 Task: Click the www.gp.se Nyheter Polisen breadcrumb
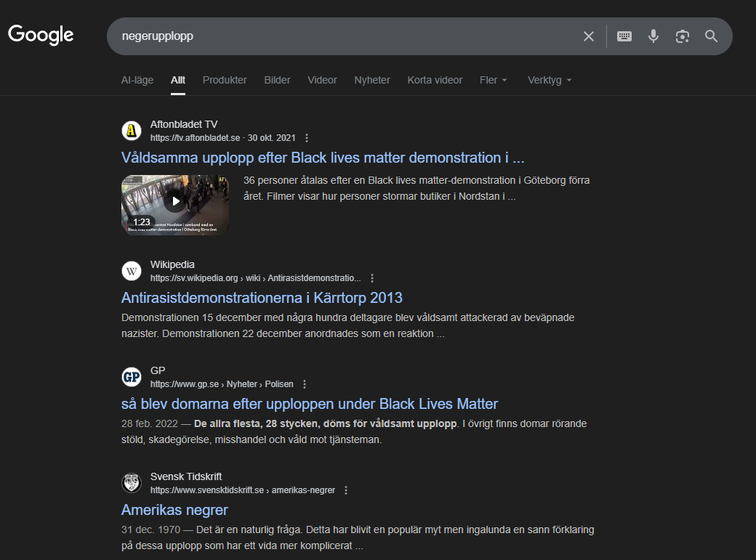(222, 384)
